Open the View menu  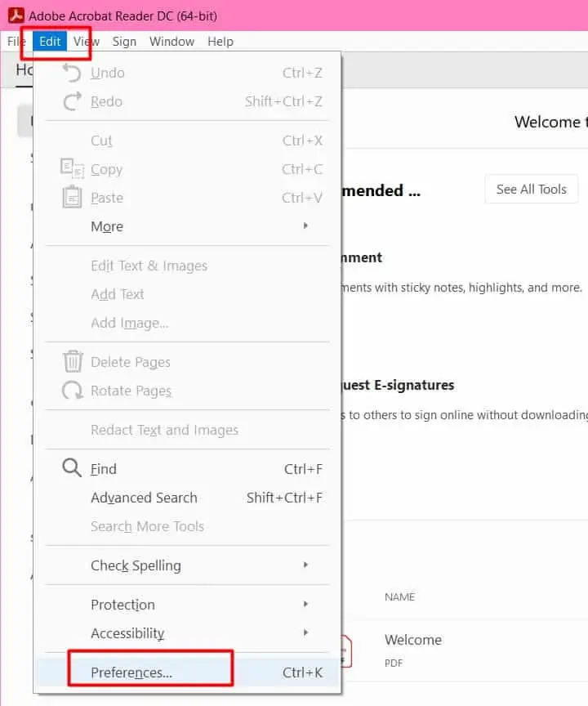tap(86, 41)
